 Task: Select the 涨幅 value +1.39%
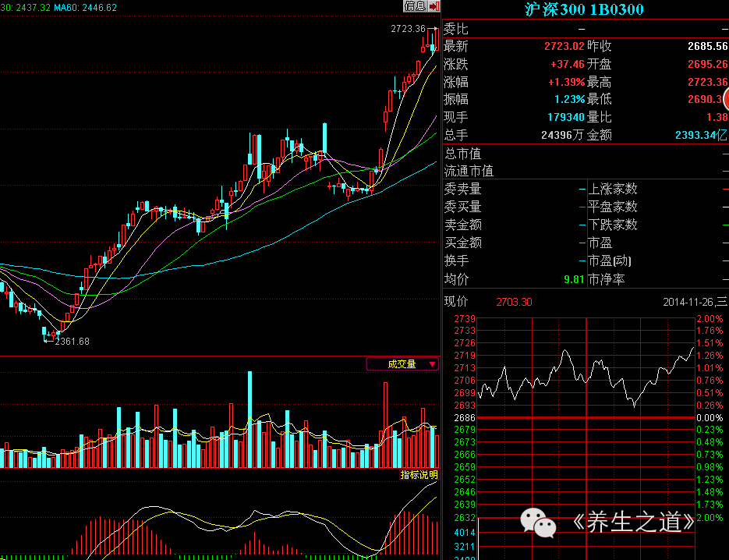[x=566, y=83]
